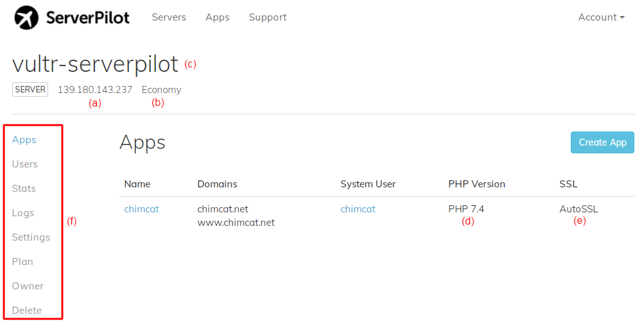Open the chimcat system user link
The image size is (644, 324).
(x=358, y=209)
